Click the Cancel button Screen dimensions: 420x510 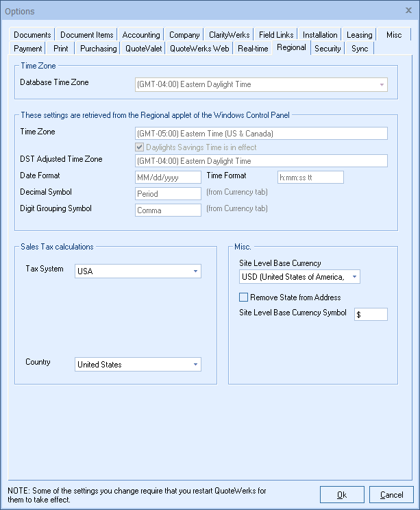coord(391,494)
